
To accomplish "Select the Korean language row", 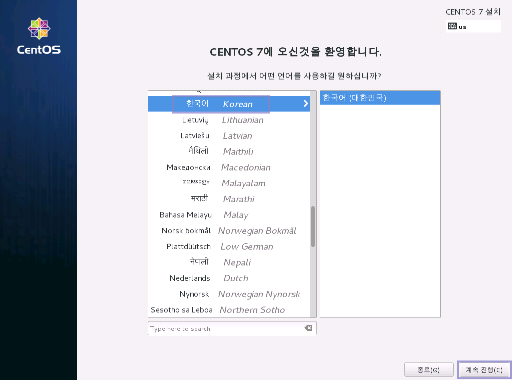I will click(x=229, y=104).
